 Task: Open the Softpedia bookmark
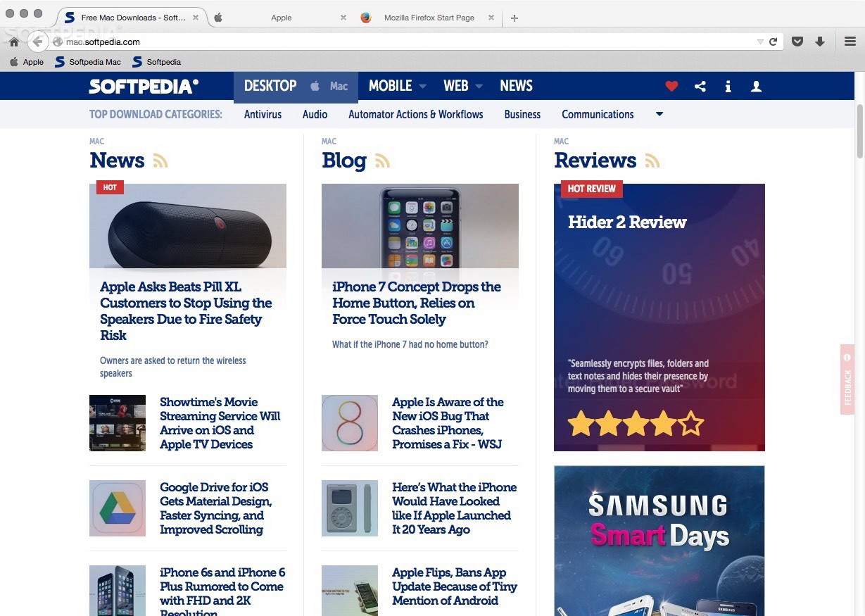pyautogui.click(x=156, y=62)
